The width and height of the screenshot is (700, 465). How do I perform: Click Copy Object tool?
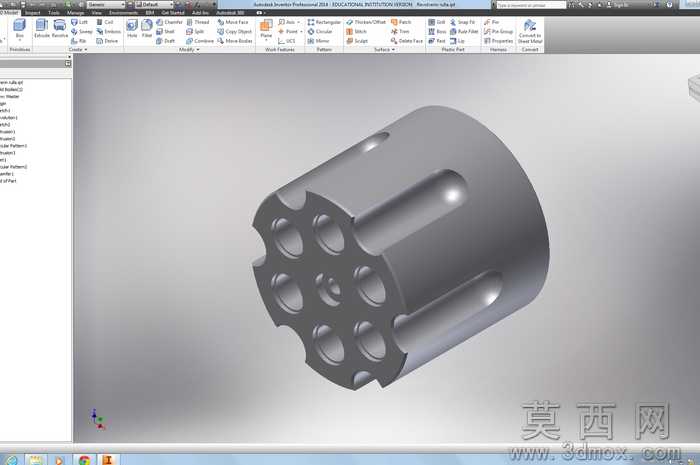pos(234,32)
